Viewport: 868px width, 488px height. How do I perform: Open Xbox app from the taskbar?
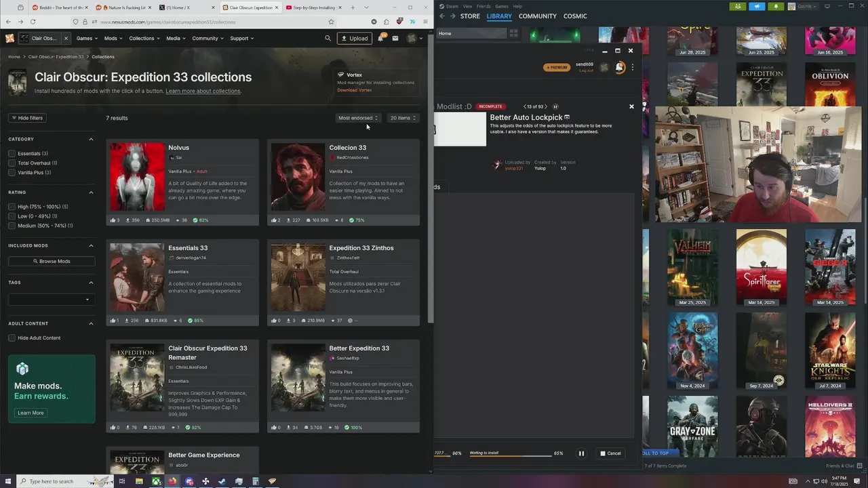pos(156,481)
